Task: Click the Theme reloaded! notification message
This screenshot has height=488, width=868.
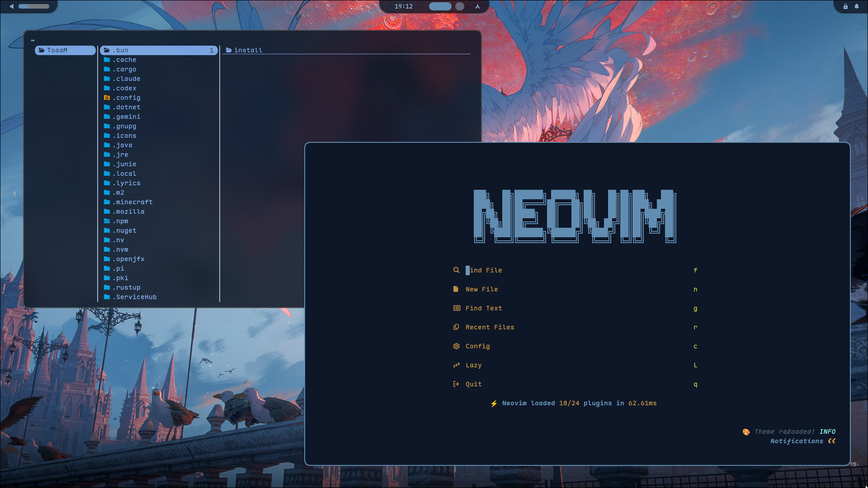Action: (784, 432)
